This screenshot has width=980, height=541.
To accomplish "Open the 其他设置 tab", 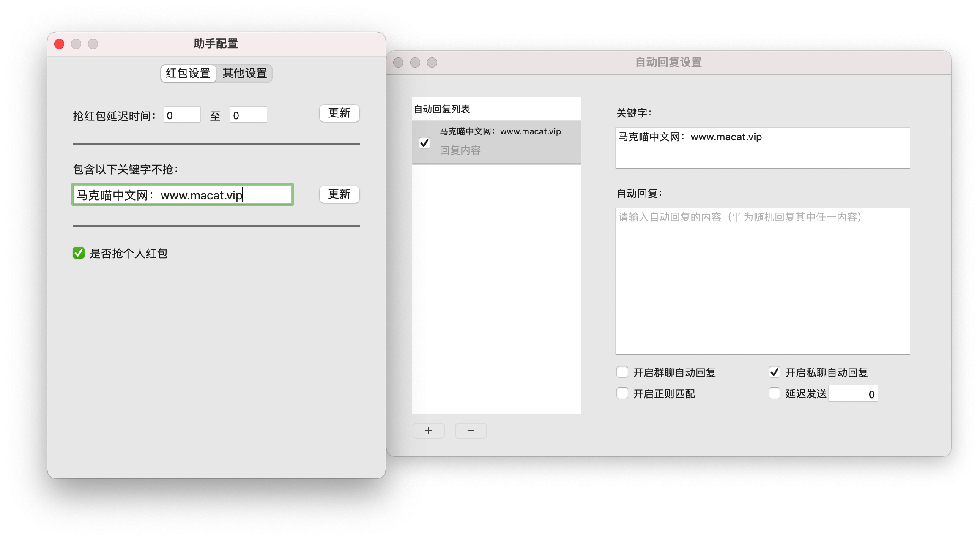I will [x=244, y=74].
